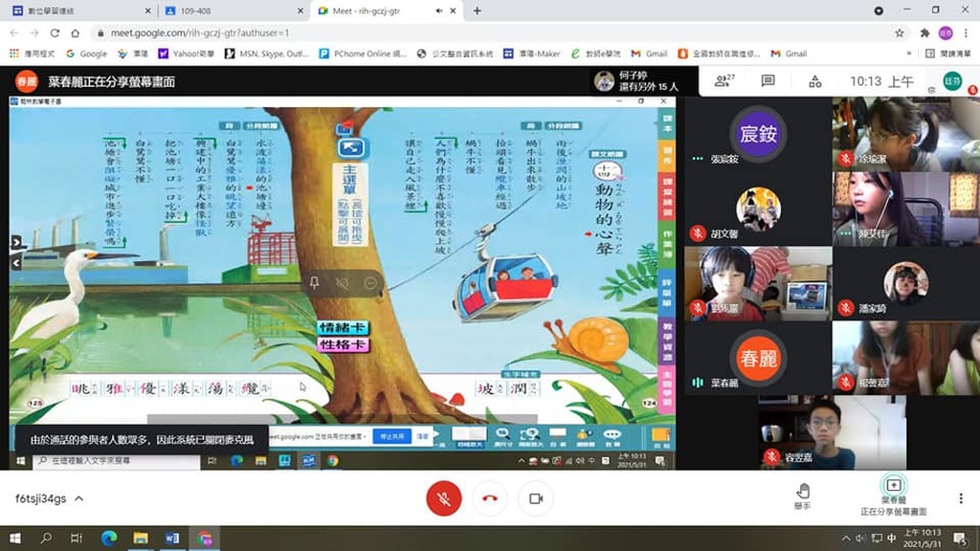Pin the presentation using the pushpin icon
The image size is (980, 551).
(x=314, y=283)
